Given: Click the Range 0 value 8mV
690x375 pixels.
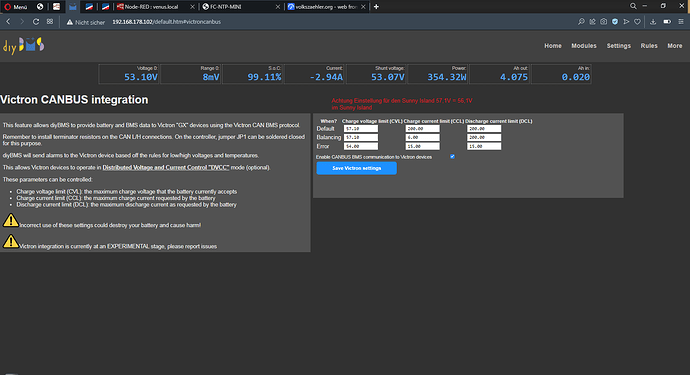Looking at the screenshot, I should click(211, 77).
